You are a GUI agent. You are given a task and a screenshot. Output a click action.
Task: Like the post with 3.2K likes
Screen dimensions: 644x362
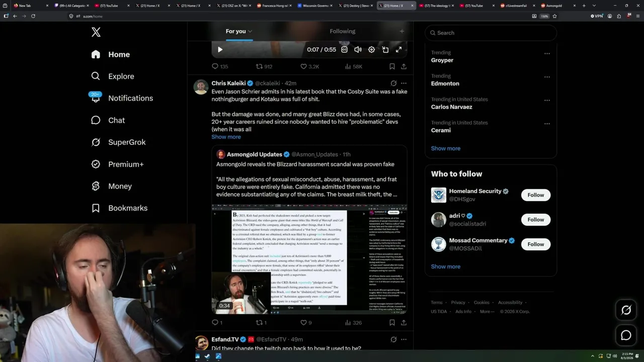[x=309, y=66]
